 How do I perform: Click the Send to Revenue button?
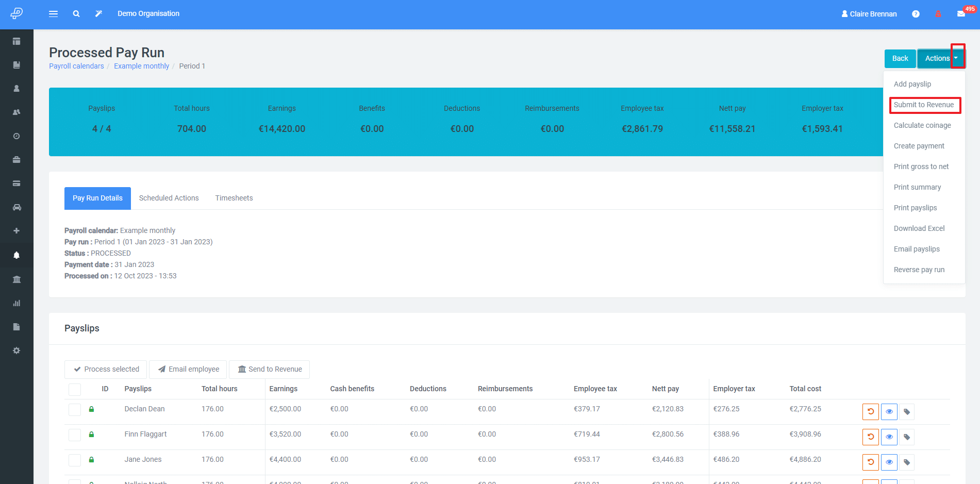(269, 369)
